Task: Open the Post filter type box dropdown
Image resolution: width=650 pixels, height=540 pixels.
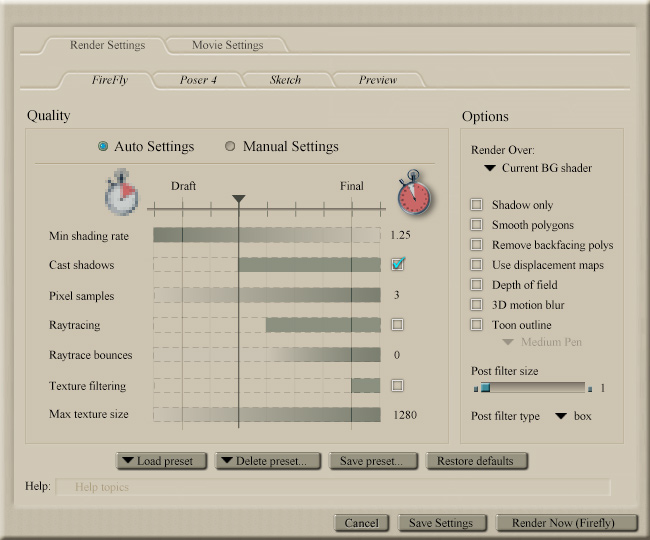Action: [x=573, y=416]
